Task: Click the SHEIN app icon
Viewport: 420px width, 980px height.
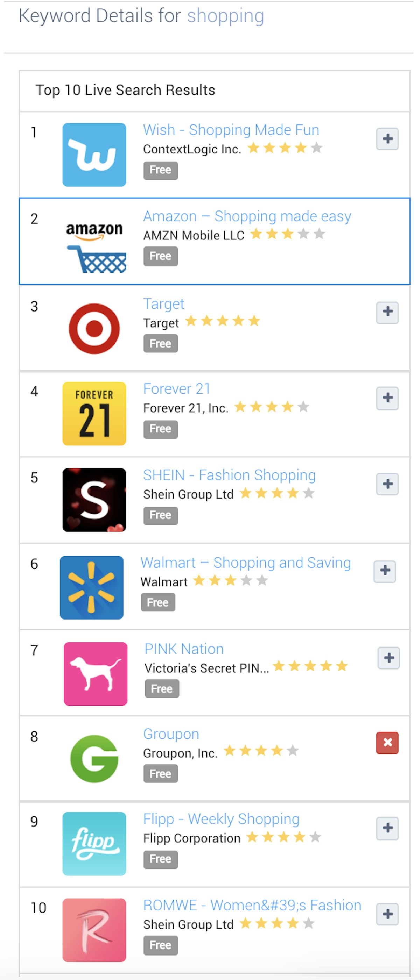Action: tap(94, 500)
